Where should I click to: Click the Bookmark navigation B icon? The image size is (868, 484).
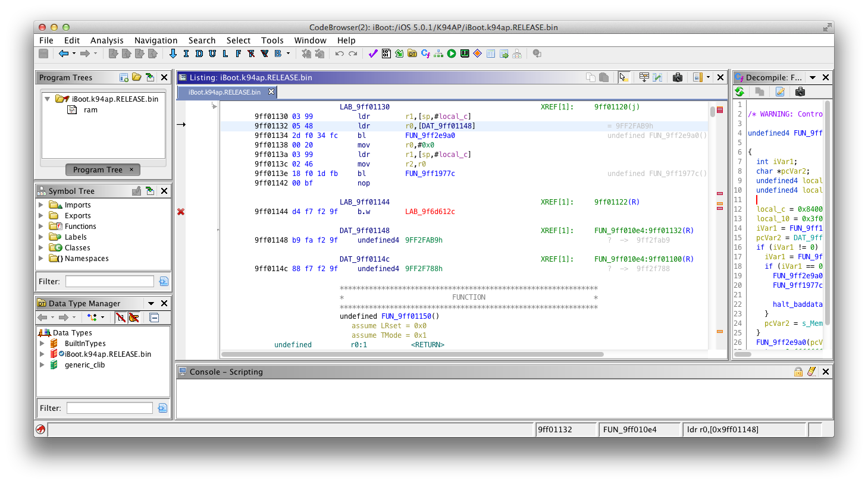[x=278, y=54]
